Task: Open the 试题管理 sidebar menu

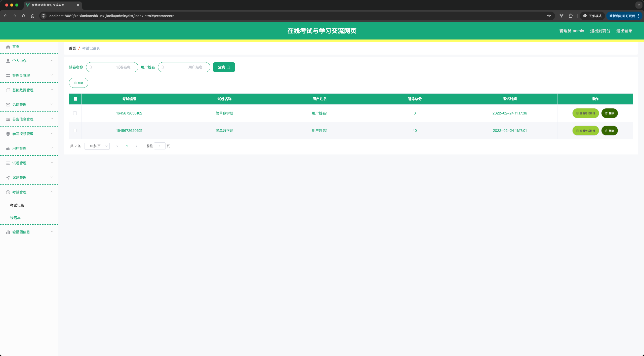Action: 29,178
